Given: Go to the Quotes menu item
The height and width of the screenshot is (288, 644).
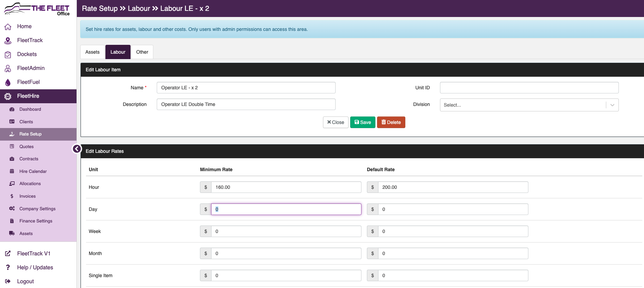Looking at the screenshot, I should [x=38, y=147].
